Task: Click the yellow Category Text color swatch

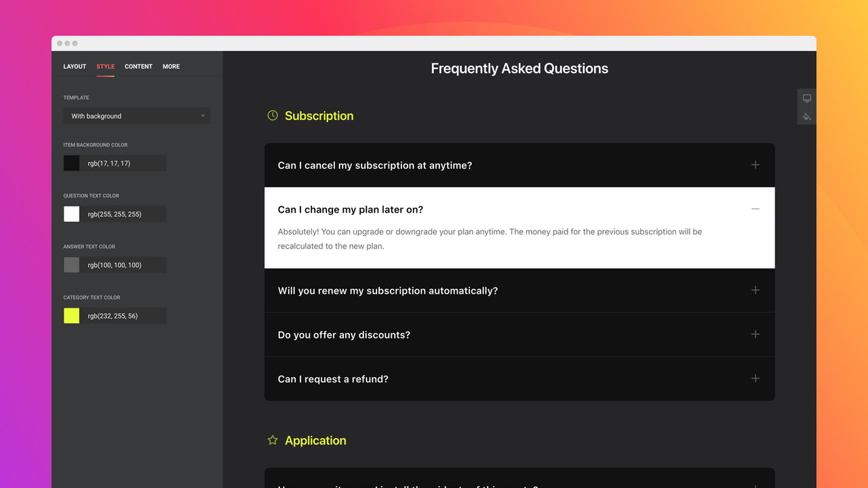Action: (71, 315)
